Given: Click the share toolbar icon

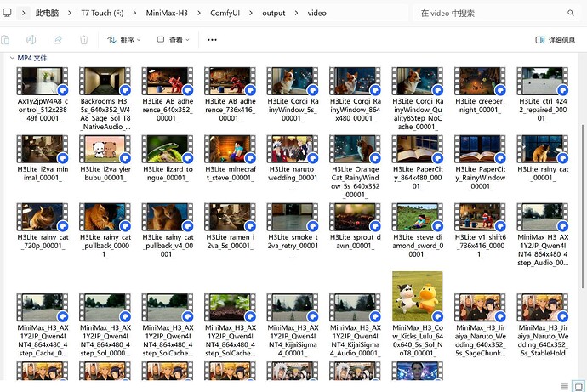Looking at the screenshot, I should 57,40.
